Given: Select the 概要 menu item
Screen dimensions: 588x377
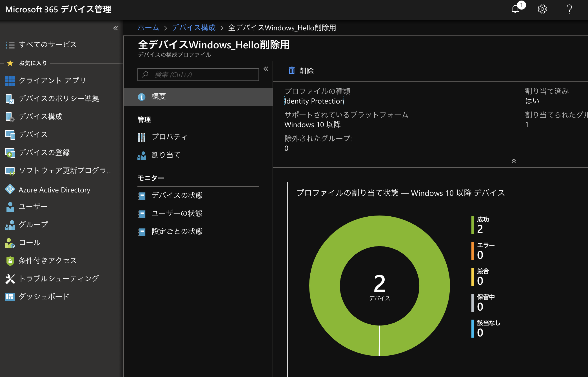Looking at the screenshot, I should pos(198,97).
